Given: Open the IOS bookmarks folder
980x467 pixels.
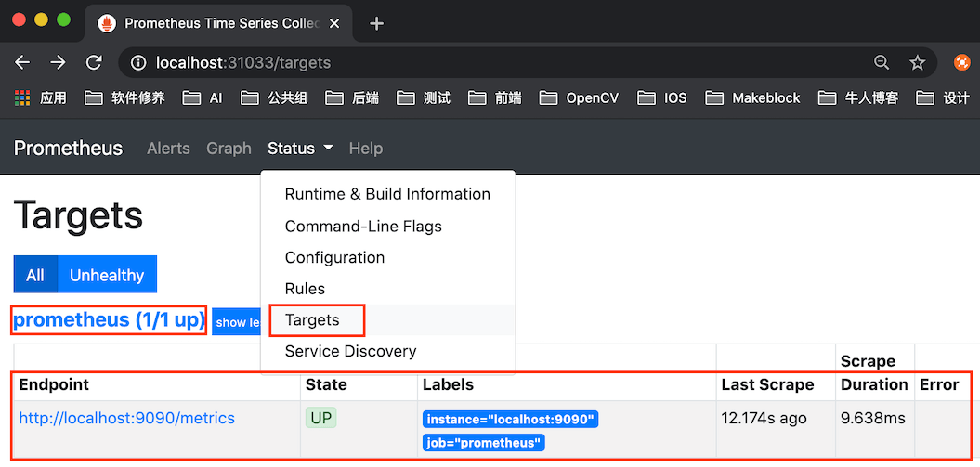Looking at the screenshot, I should [x=662, y=98].
